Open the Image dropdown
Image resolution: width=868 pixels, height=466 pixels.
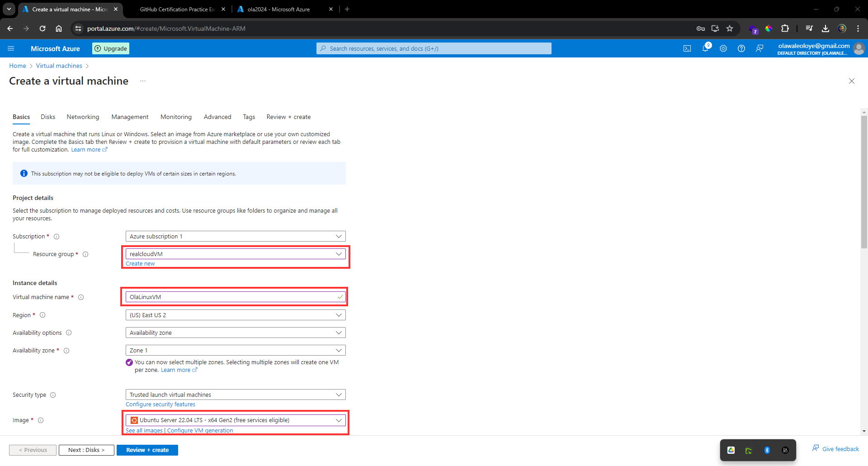coord(236,420)
